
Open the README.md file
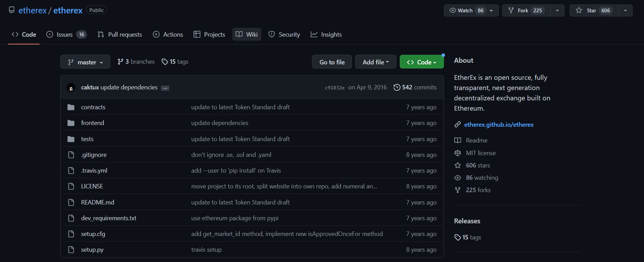[98, 202]
